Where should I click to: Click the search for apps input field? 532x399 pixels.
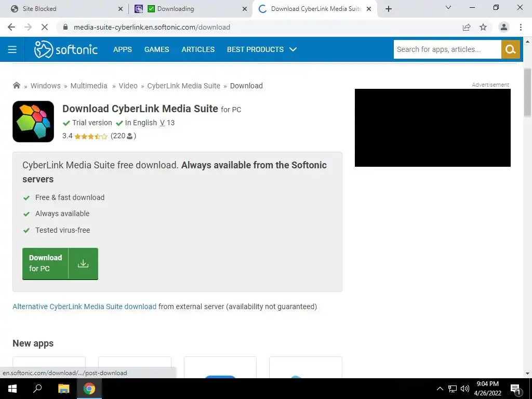(447, 49)
